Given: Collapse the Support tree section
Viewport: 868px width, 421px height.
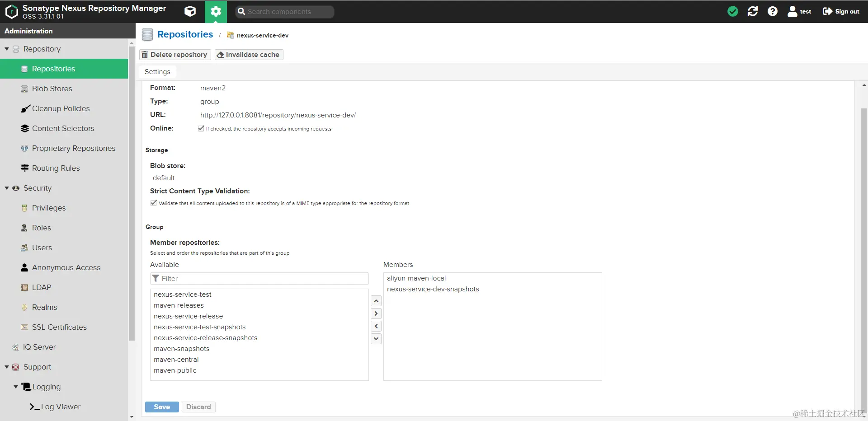Looking at the screenshot, I should [x=7, y=367].
